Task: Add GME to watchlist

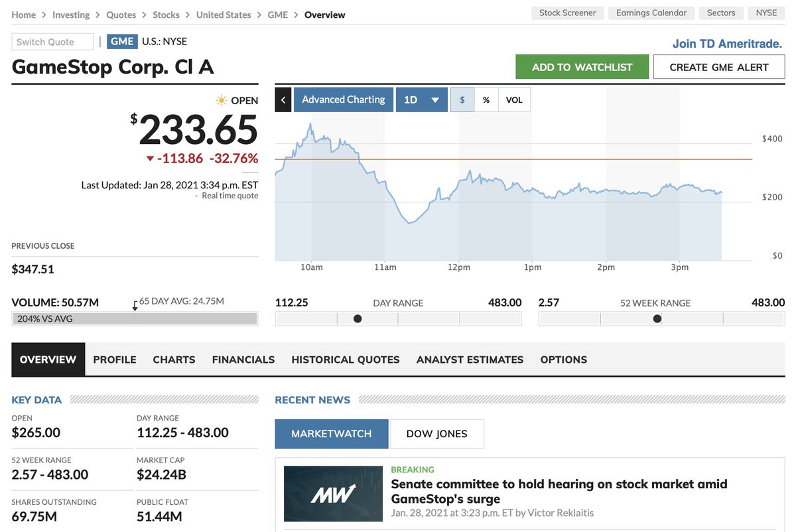Action: (x=582, y=67)
